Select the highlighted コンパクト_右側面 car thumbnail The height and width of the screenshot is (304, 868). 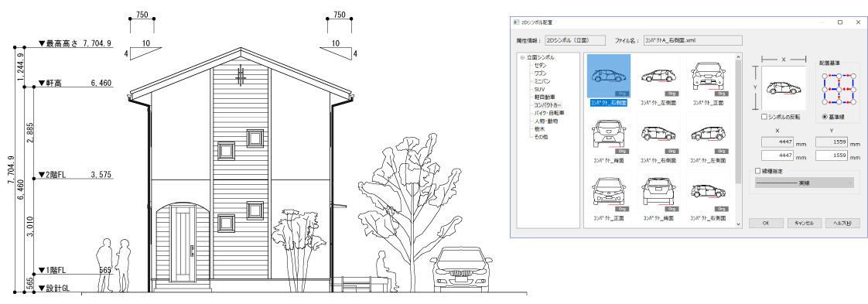tap(608, 76)
